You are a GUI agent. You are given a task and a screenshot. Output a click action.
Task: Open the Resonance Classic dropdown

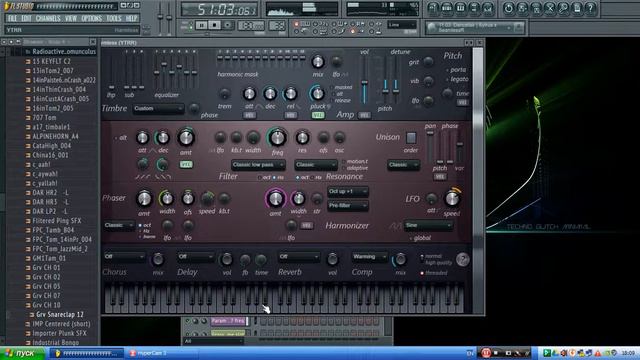(x=316, y=165)
